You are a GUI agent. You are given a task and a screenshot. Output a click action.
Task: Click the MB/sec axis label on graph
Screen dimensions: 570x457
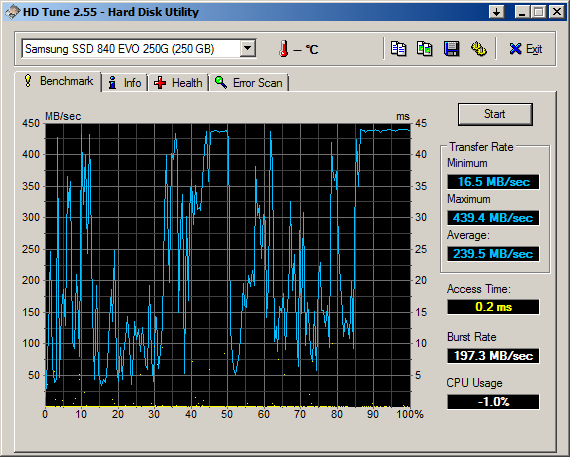click(63, 116)
